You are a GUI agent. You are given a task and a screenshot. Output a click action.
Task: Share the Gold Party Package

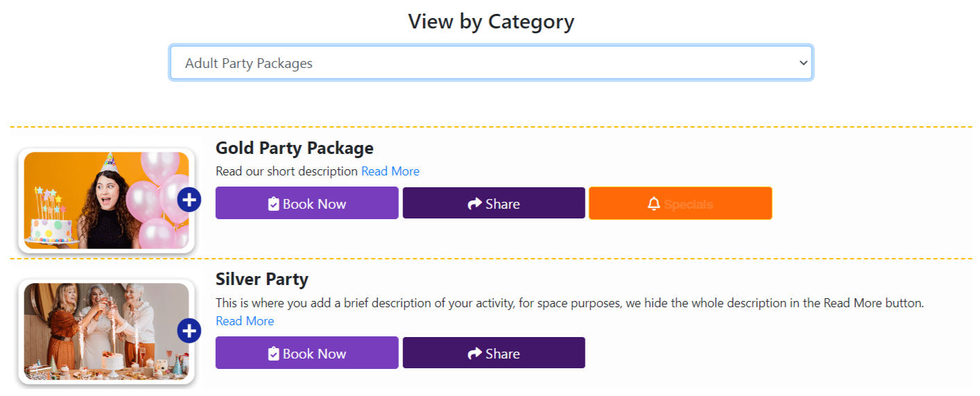pyautogui.click(x=494, y=203)
